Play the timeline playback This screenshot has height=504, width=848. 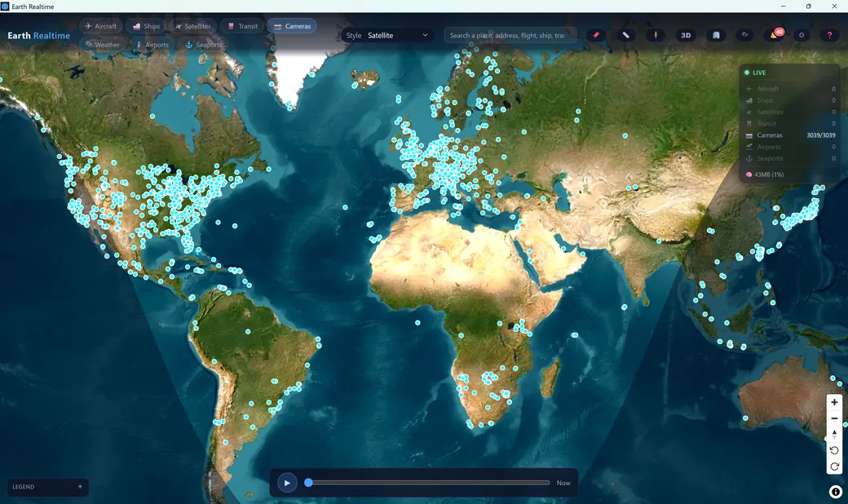[287, 483]
